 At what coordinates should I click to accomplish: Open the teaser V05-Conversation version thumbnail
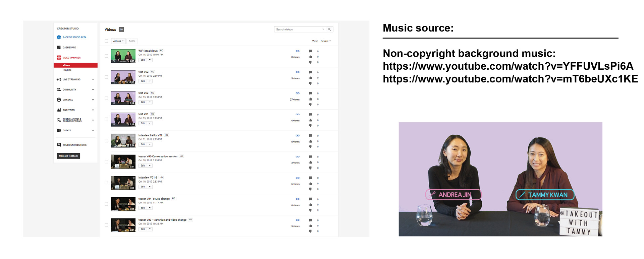[123, 161]
